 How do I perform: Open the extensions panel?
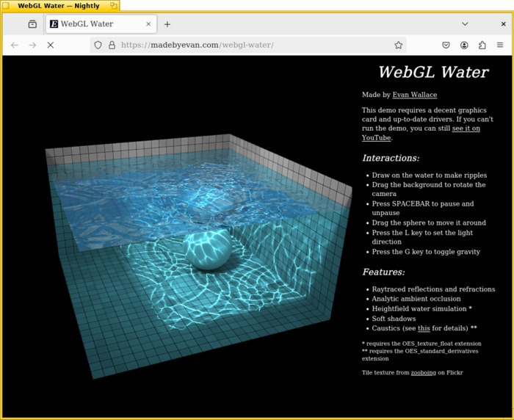482,45
